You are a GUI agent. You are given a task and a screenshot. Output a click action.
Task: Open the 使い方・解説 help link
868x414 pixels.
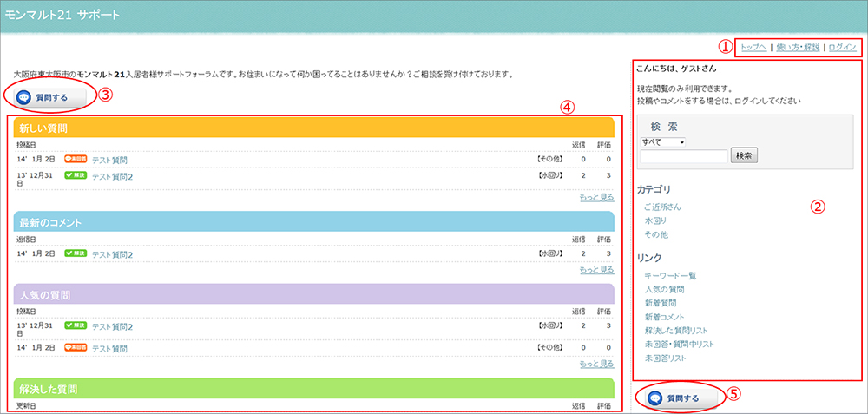tap(798, 47)
